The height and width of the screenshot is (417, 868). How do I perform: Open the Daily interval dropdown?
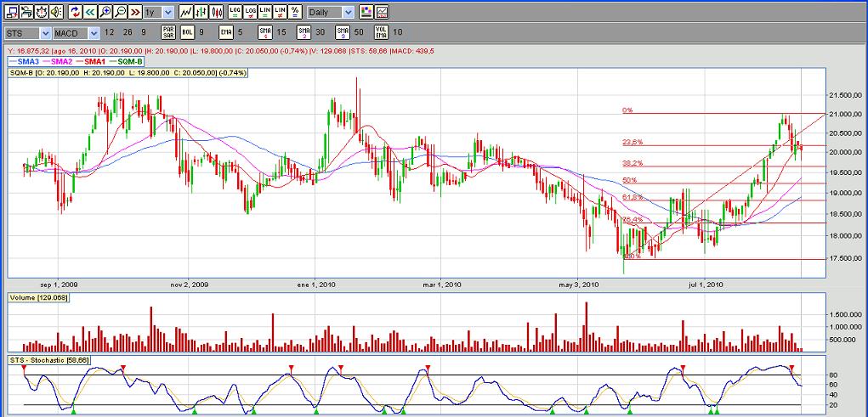tap(331, 12)
